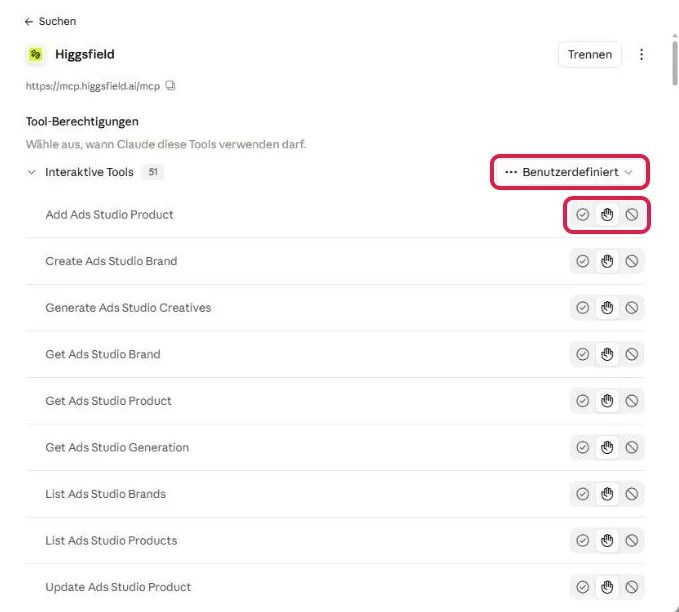This screenshot has width=679, height=612.
Task: Require approval for Get Ads Studio Product
Action: click(607, 401)
